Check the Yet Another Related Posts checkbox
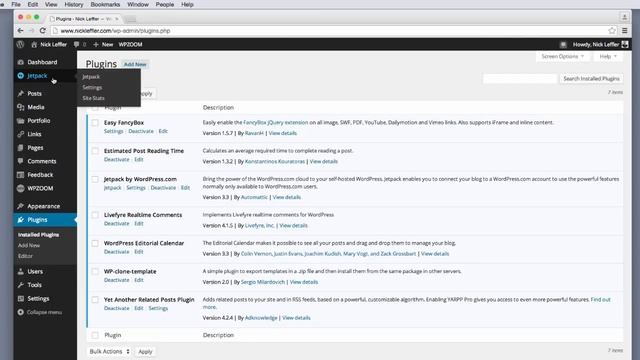Viewport: 640px width, 360px height. 95,300
